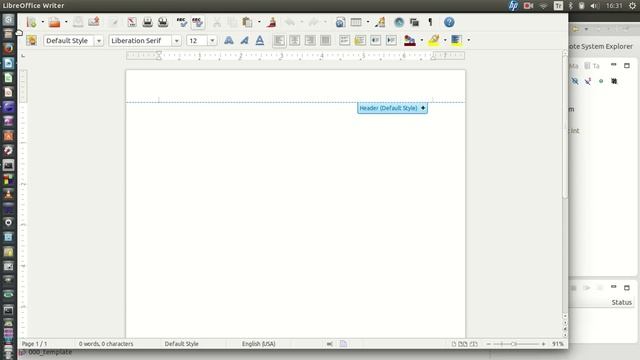
Task: Run Spelling and Grammar check icon
Action: pos(182,22)
